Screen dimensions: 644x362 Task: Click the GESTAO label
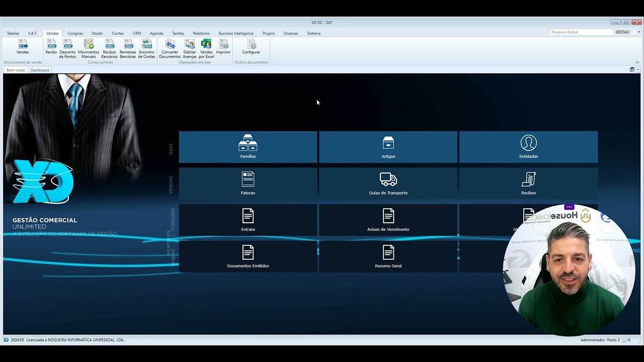pyautogui.click(x=622, y=32)
